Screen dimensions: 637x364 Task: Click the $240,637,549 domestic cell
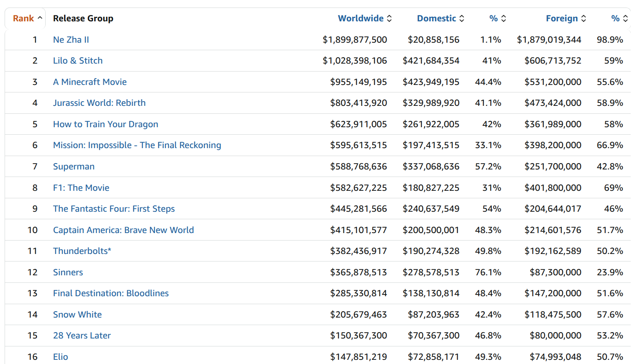pos(431,209)
